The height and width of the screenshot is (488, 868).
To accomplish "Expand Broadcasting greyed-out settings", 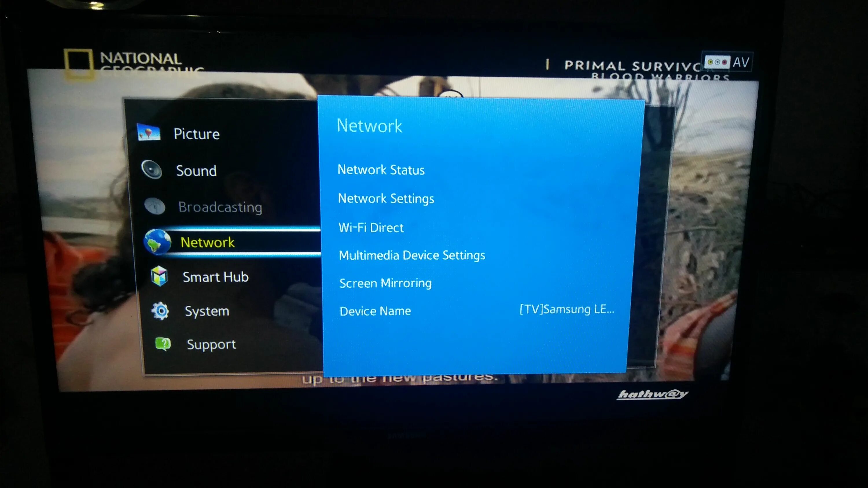I will tap(220, 207).
